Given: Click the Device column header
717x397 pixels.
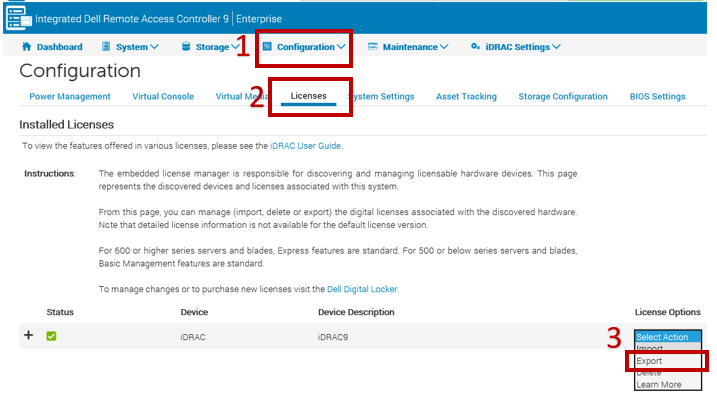Looking at the screenshot, I should coord(194,312).
